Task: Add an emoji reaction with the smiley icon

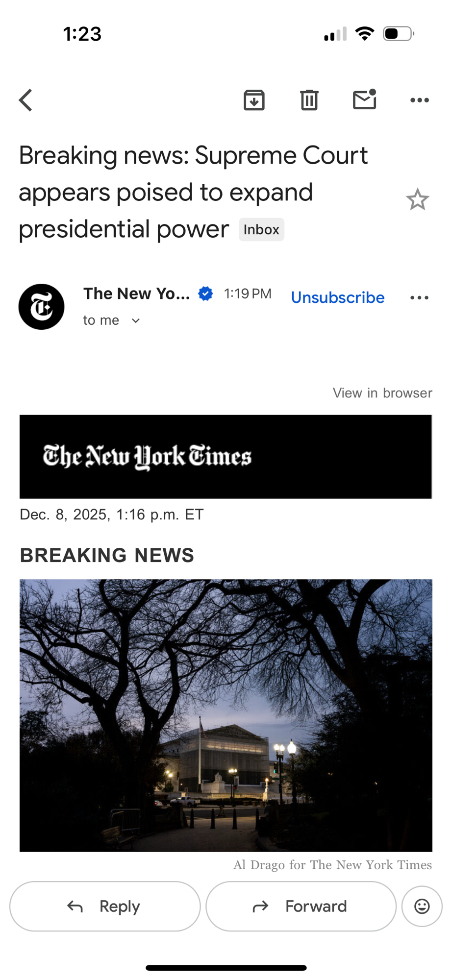Action: pos(422,906)
